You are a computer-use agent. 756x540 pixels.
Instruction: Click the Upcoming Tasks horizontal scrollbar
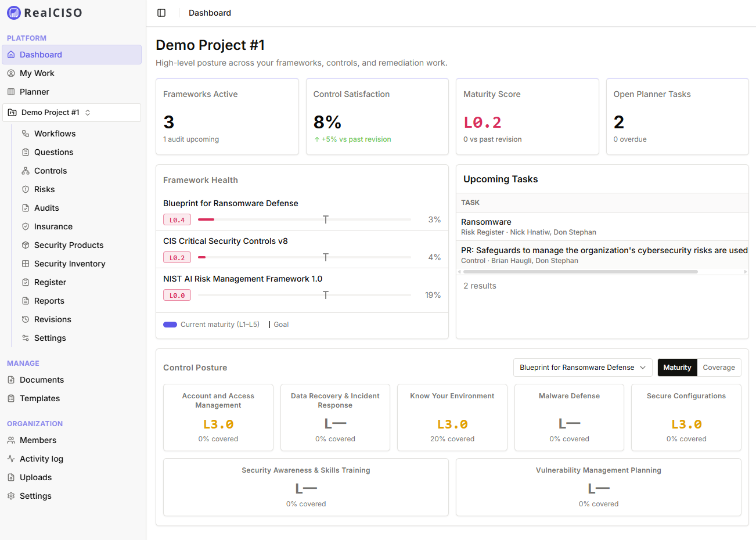coord(581,272)
